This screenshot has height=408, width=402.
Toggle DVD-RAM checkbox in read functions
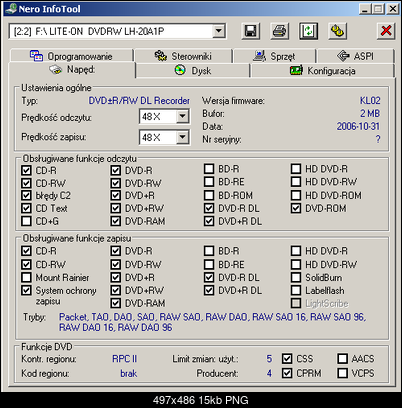116,221
